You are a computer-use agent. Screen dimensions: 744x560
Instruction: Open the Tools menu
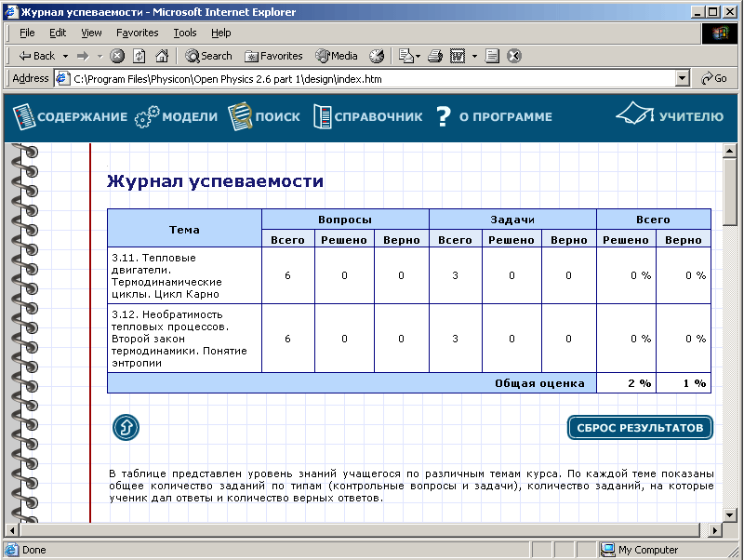point(185,33)
